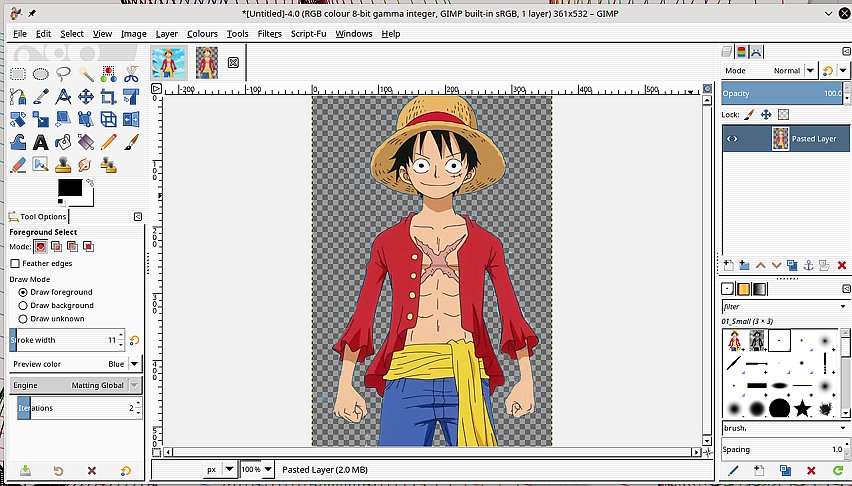This screenshot has width=852, height=486.
Task: Open the Filters menu
Action: point(270,34)
